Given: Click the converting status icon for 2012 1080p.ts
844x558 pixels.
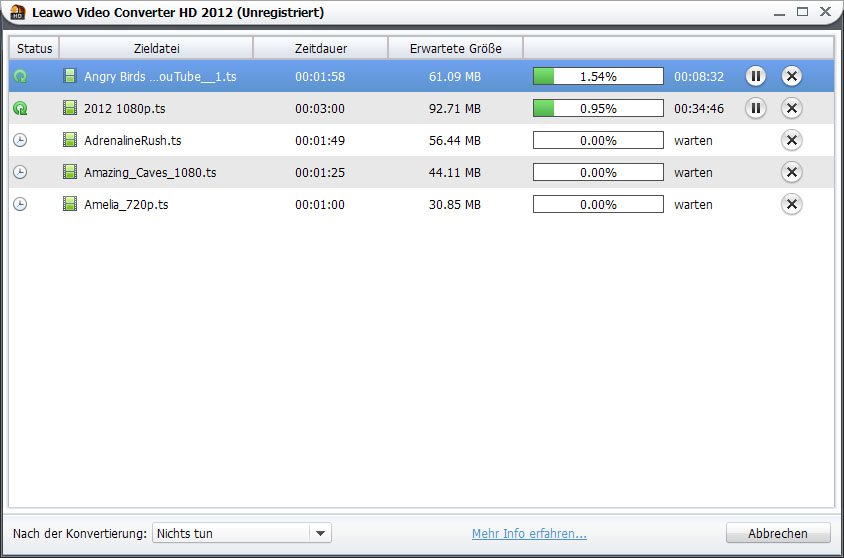Looking at the screenshot, I should (x=20, y=109).
